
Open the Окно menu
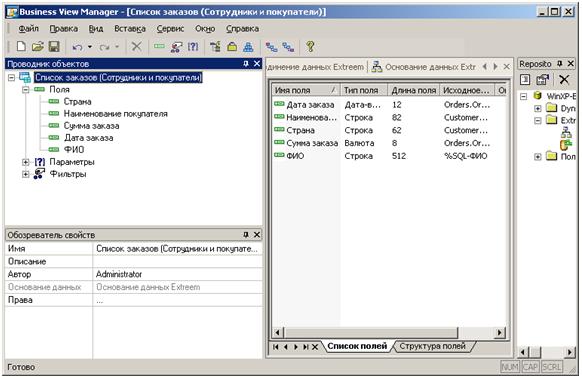pos(205,29)
